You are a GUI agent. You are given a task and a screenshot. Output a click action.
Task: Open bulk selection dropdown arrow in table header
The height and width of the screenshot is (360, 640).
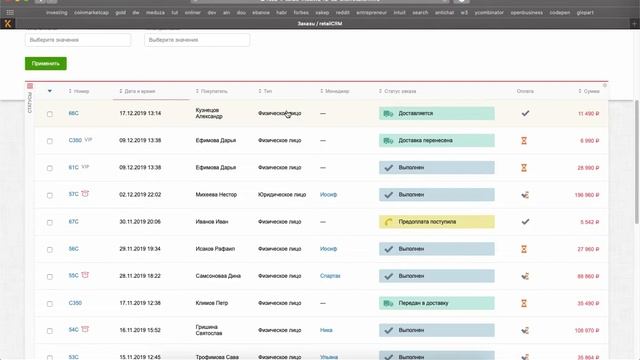coord(50,91)
